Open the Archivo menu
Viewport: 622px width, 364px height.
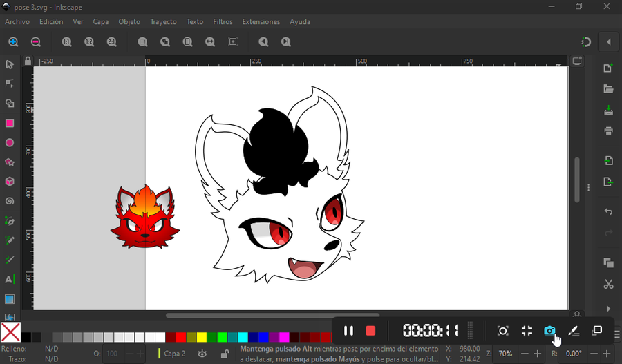click(17, 22)
